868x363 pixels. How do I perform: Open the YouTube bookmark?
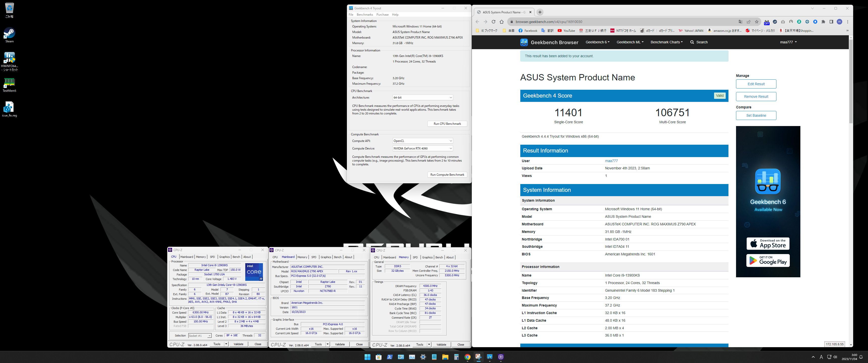coord(566,31)
